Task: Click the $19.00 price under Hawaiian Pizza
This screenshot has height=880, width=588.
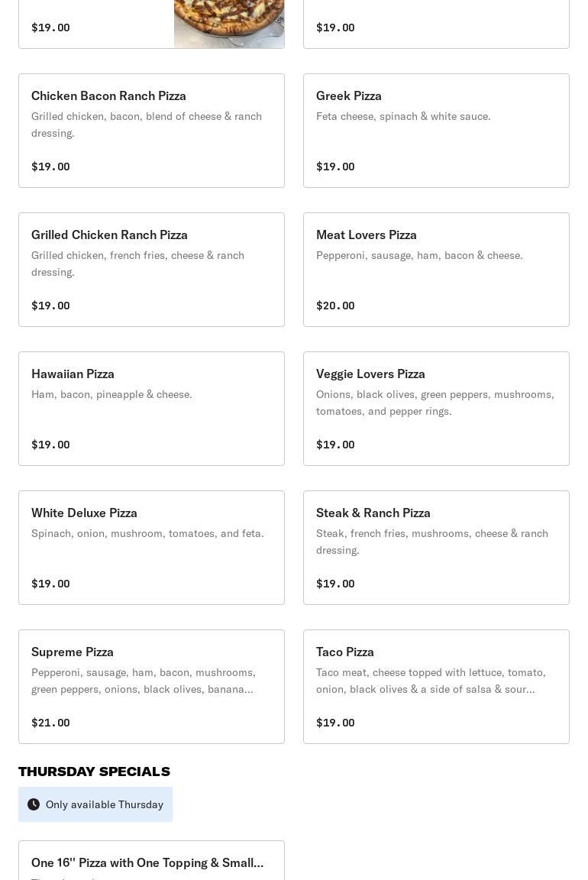Action: 50,445
